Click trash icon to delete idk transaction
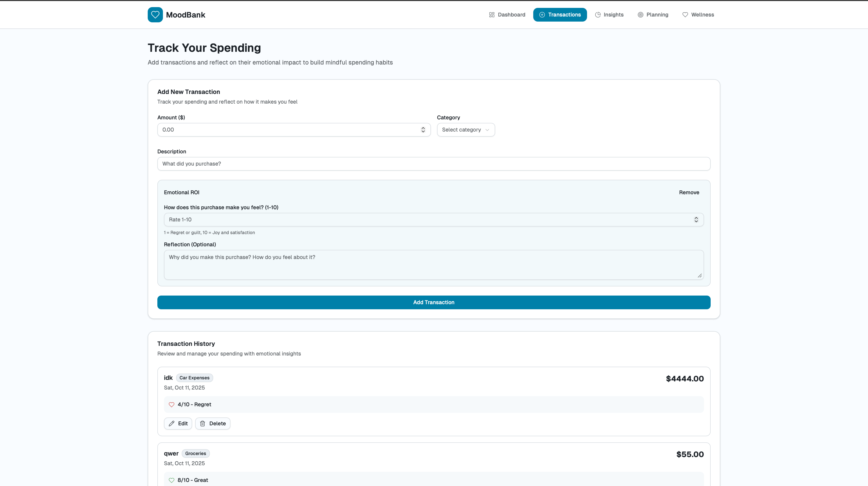The width and height of the screenshot is (868, 486). pyautogui.click(x=203, y=424)
